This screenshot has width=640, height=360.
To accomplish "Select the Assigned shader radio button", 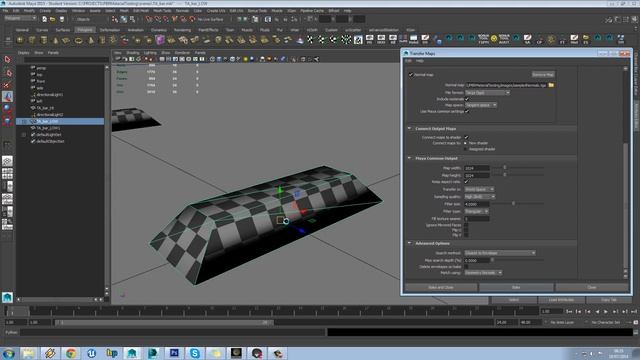I will click(x=466, y=149).
